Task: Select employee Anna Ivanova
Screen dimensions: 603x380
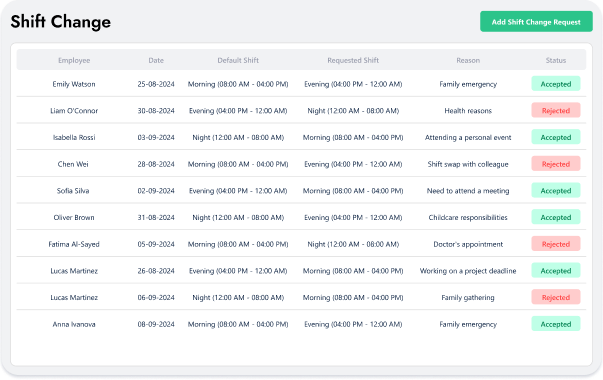Action: click(74, 324)
